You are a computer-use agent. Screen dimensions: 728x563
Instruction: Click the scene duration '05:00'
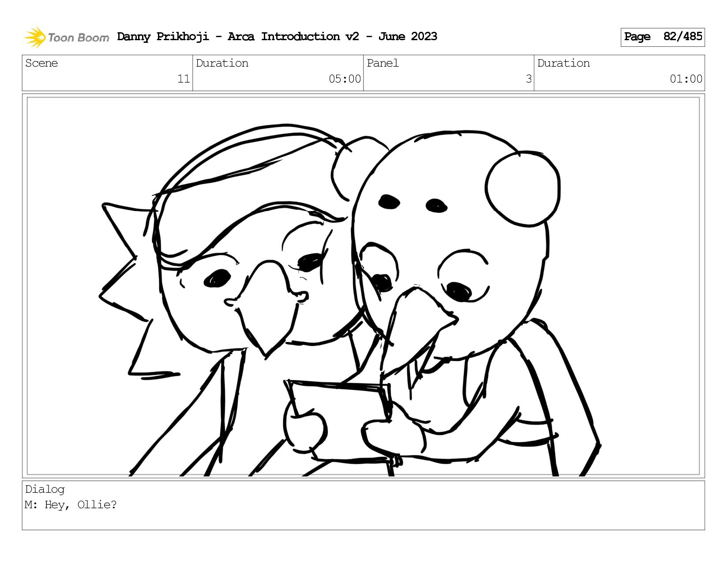point(345,79)
